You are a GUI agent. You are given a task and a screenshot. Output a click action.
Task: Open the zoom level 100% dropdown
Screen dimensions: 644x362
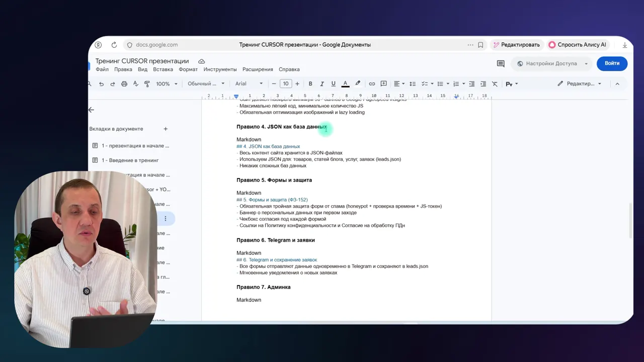tap(167, 84)
